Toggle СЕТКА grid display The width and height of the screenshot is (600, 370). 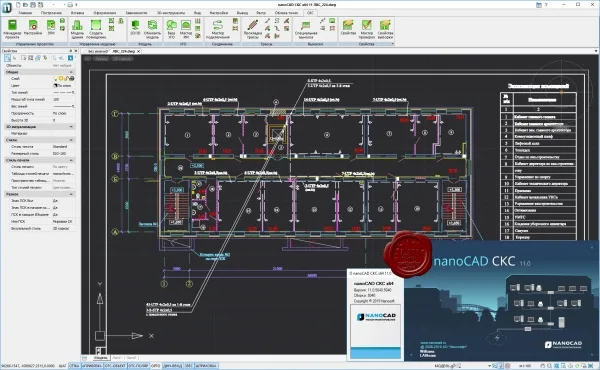coord(74,366)
